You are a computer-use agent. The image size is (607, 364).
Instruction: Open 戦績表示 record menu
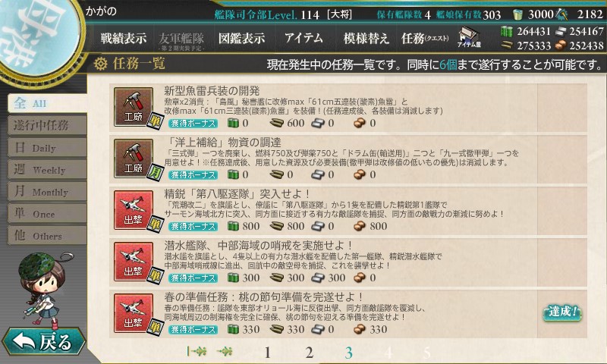pos(124,38)
